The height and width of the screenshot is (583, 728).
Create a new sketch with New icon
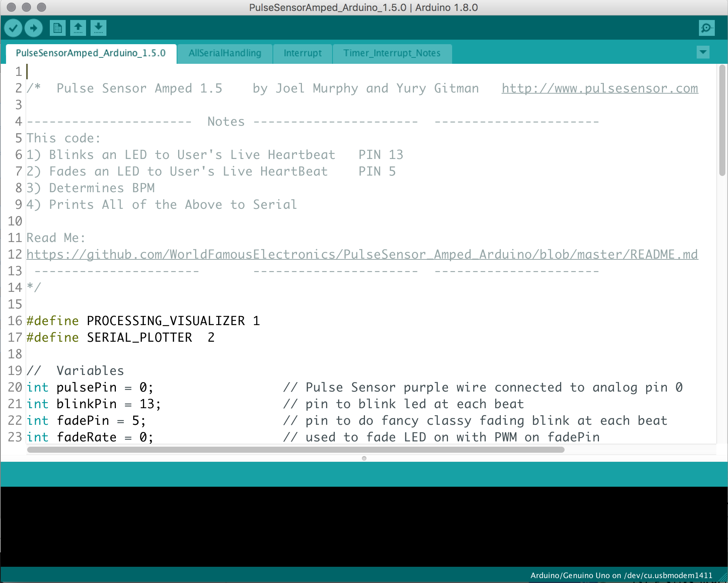pyautogui.click(x=57, y=28)
